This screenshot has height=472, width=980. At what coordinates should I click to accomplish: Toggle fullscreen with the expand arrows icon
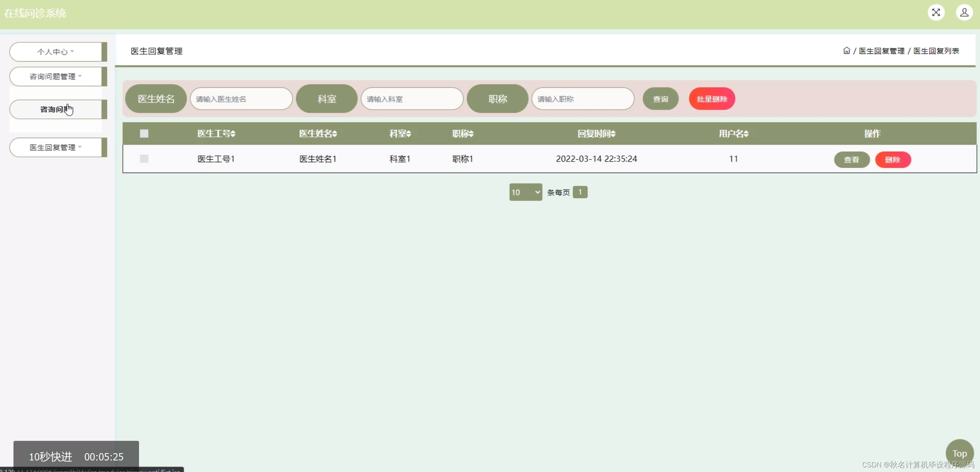pyautogui.click(x=936, y=12)
